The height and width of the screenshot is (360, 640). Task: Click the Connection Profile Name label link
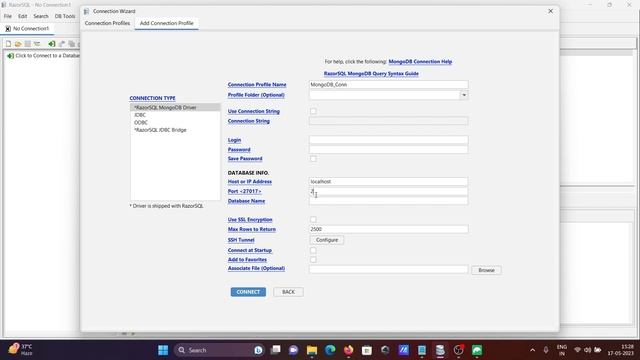coord(257,84)
